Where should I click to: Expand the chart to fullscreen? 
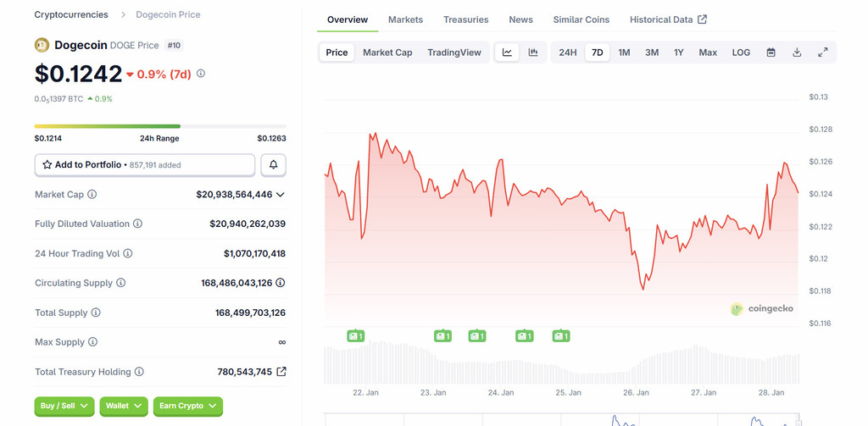(x=823, y=53)
